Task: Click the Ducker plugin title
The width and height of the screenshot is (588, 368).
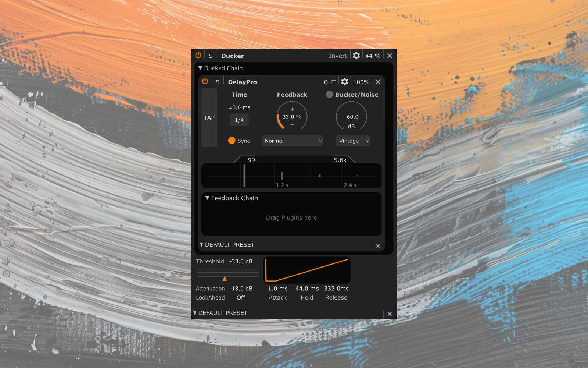Action: pyautogui.click(x=232, y=56)
